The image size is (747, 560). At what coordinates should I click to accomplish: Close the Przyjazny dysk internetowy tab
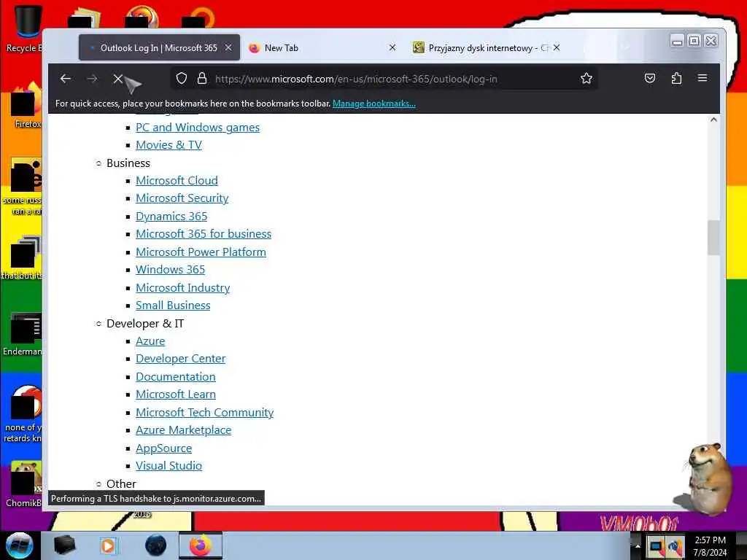pyautogui.click(x=557, y=47)
